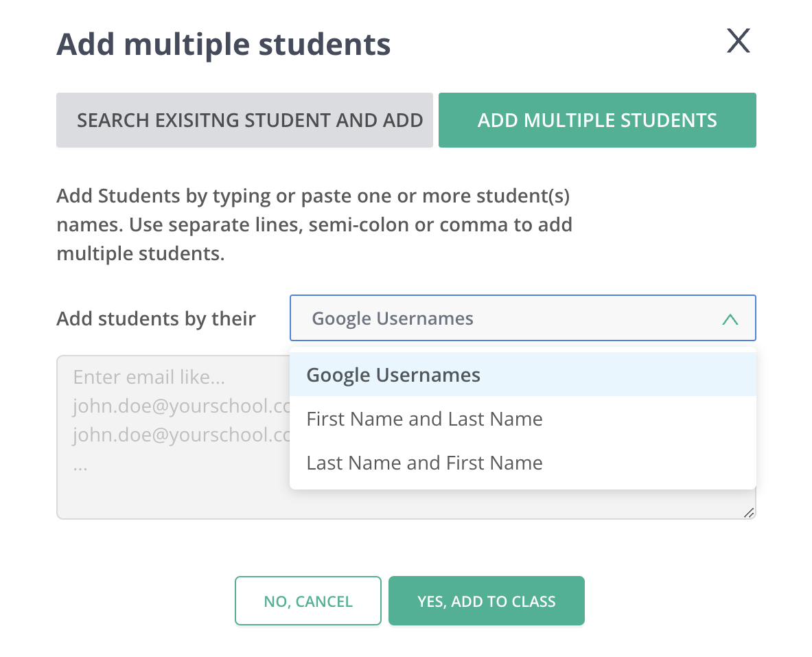Image resolution: width=812 pixels, height=657 pixels.
Task: Click the dropdown collapse chevron icon
Action: click(730, 318)
